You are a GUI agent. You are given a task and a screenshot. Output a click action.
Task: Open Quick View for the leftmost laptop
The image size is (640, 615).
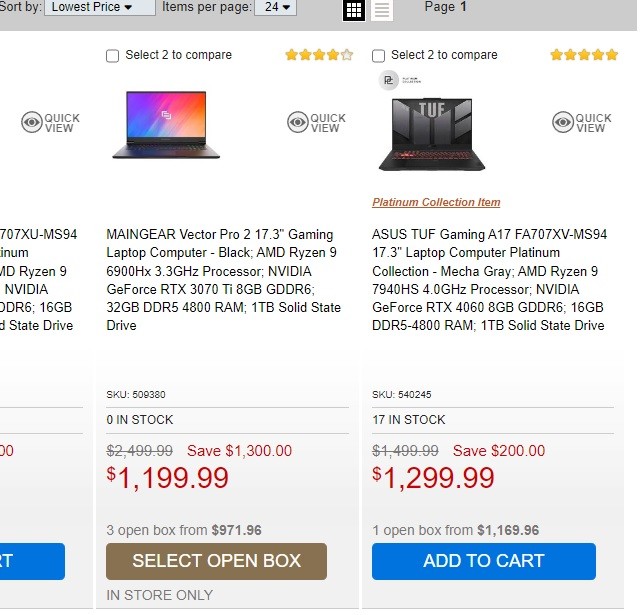click(x=50, y=122)
